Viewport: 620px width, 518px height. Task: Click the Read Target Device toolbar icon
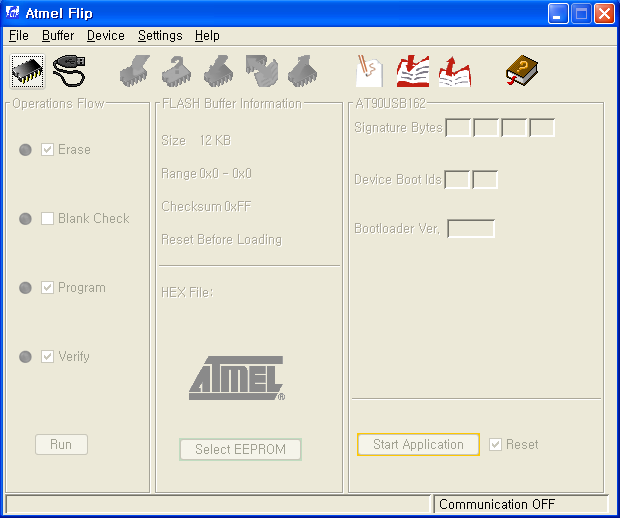(303, 71)
